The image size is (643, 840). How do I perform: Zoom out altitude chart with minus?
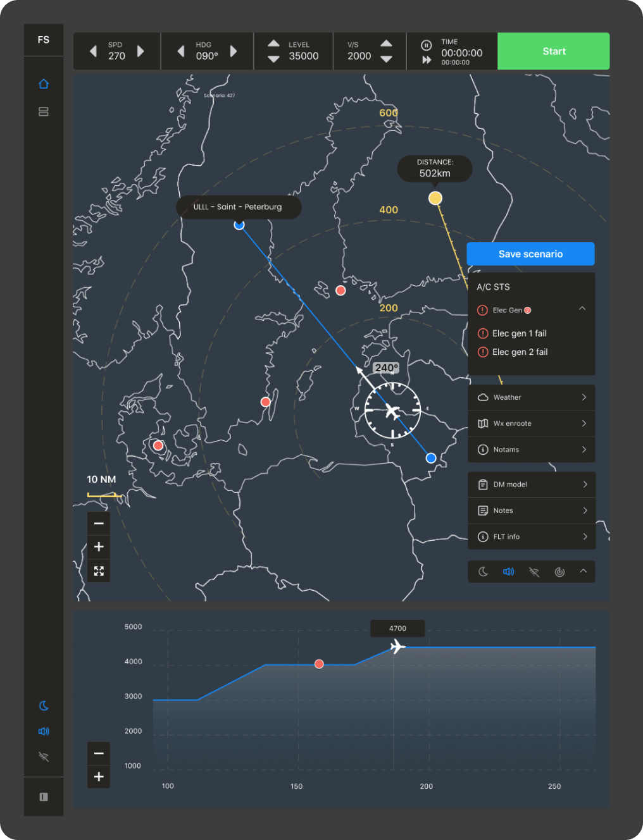point(99,753)
